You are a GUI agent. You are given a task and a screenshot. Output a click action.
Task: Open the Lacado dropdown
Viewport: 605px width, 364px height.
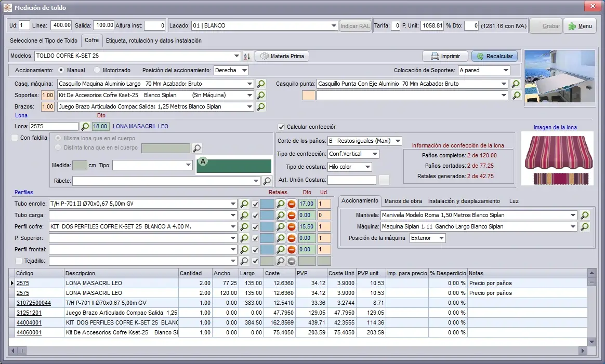click(x=334, y=26)
